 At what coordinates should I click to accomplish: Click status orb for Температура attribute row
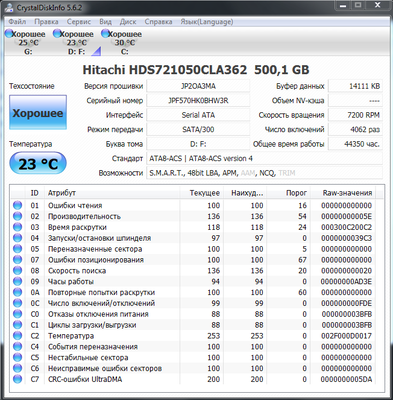17,336
